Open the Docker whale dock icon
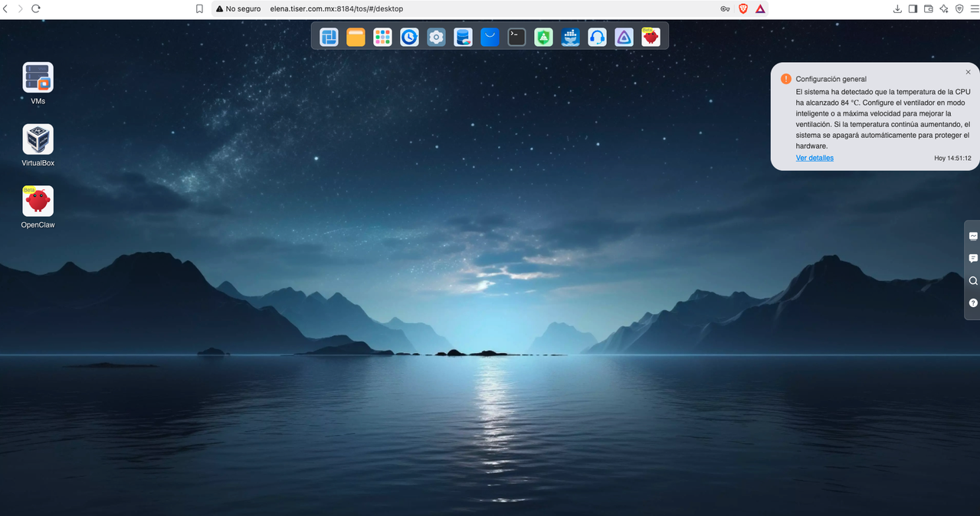Viewport: 980px width, 516px height. click(571, 37)
